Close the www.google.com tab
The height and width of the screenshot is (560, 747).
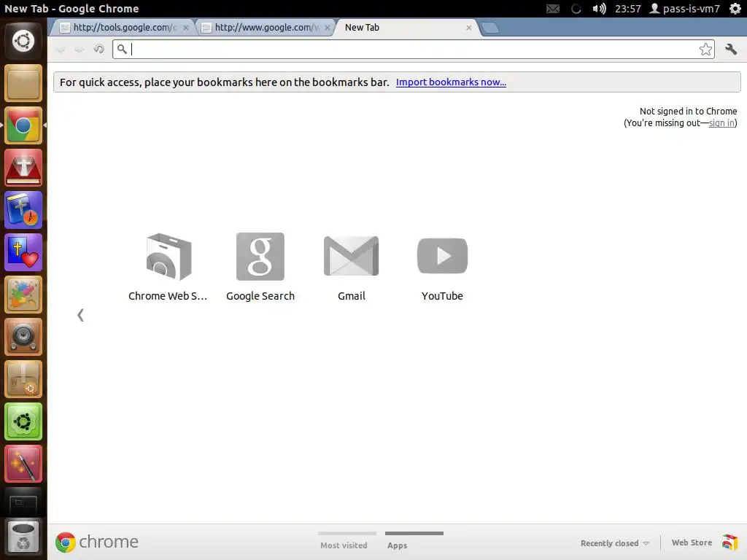pyautogui.click(x=328, y=28)
